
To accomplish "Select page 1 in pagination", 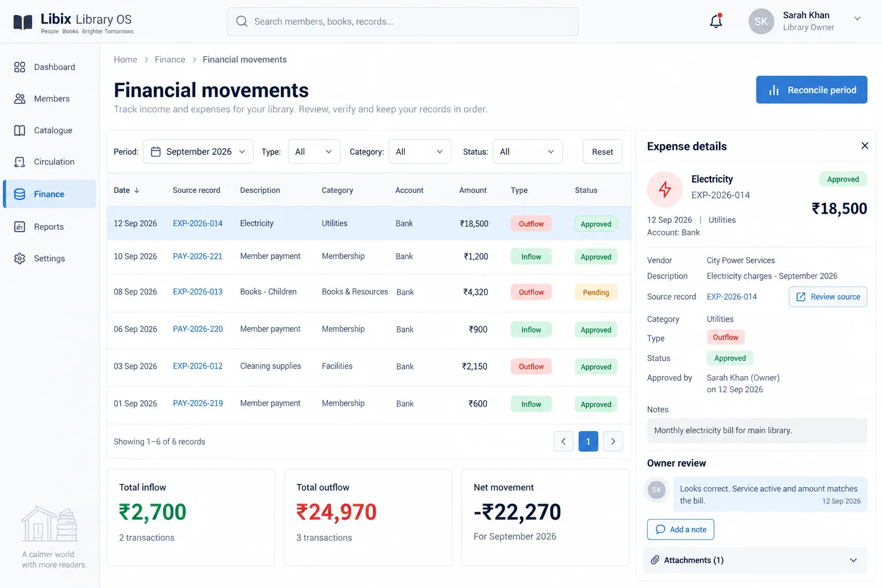I will 588,441.
